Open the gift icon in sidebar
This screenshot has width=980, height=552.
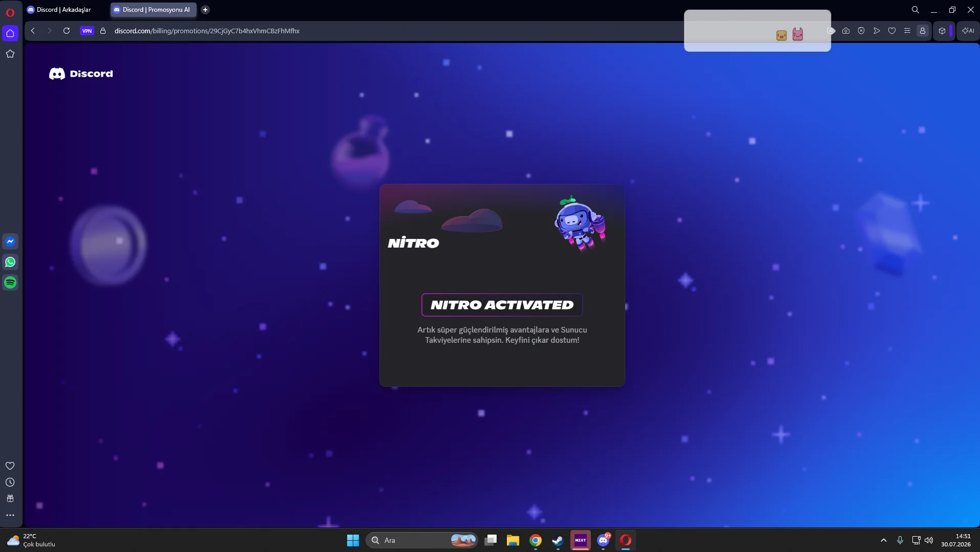(10, 498)
